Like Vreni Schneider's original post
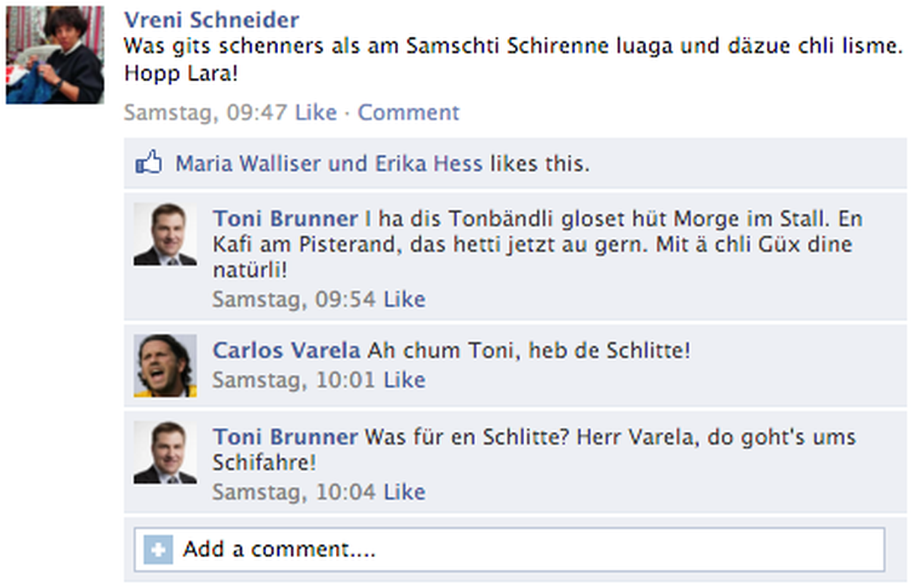This screenshot has height=588, width=913. [316, 112]
